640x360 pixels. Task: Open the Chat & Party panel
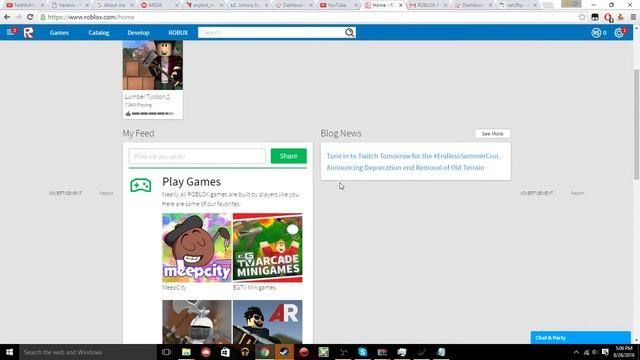point(580,338)
